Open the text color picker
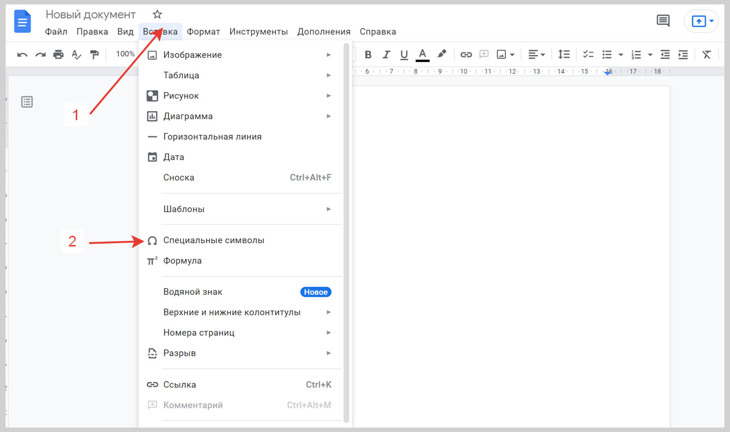 point(422,55)
